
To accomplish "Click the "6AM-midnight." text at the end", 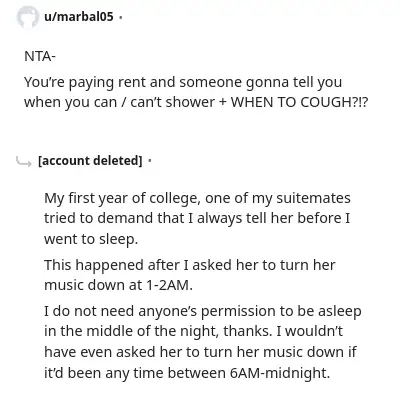I will coord(280,373).
